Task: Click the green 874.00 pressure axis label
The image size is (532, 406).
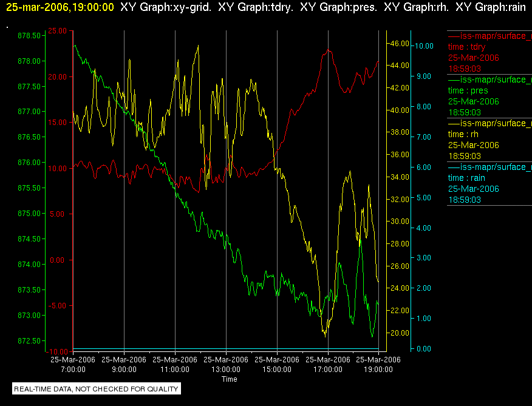Action: (x=29, y=264)
